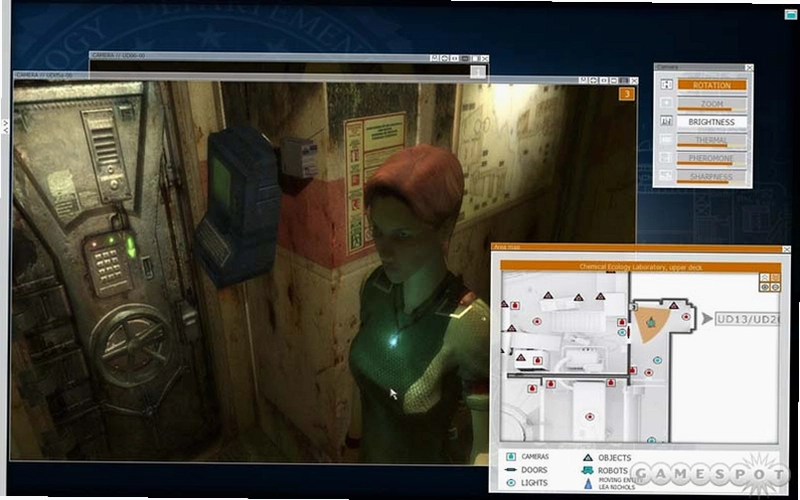Viewport: 800px width, 500px height.
Task: Click dark toggle icon on front camera titlebar
Action: pos(623,81)
